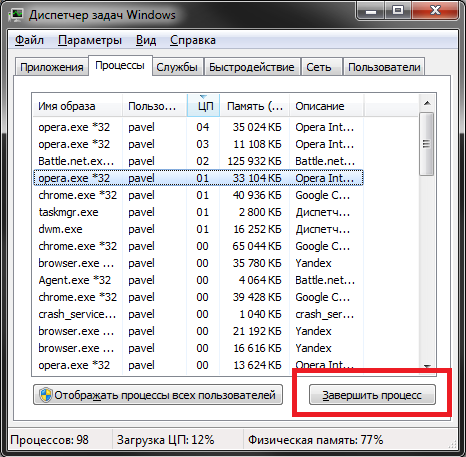Click the scrollbar down arrow
Screen dimensions: 466x457
click(x=427, y=366)
